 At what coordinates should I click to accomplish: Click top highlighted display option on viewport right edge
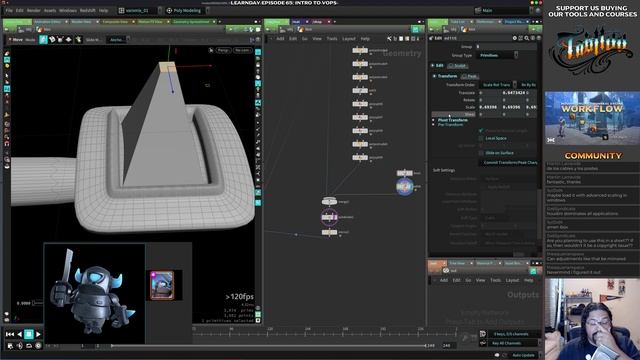(258, 52)
